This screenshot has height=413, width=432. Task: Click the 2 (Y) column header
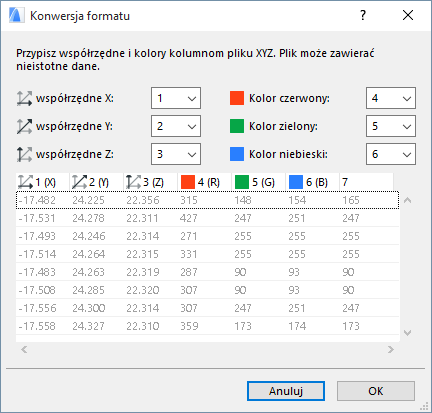coord(97,182)
